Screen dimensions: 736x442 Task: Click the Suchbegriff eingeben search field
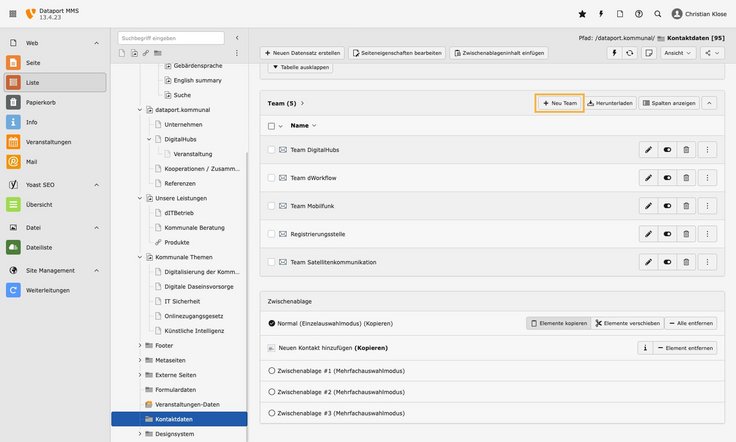pos(170,38)
